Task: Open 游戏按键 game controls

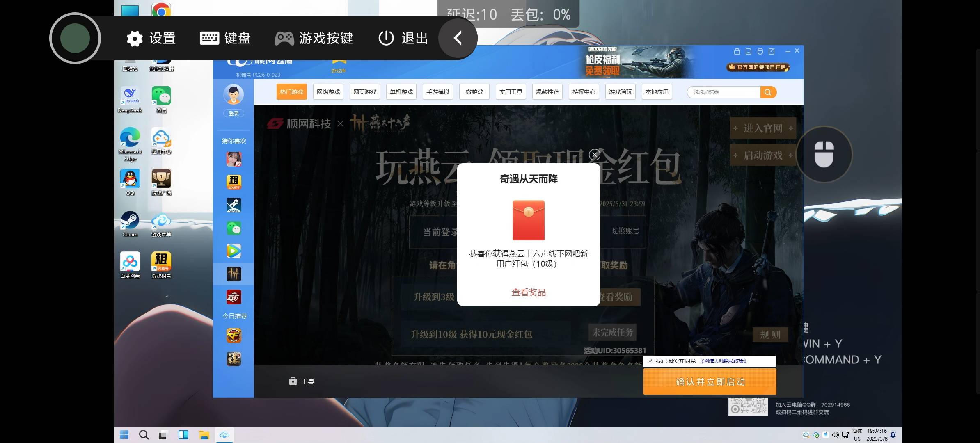Action: pos(314,38)
